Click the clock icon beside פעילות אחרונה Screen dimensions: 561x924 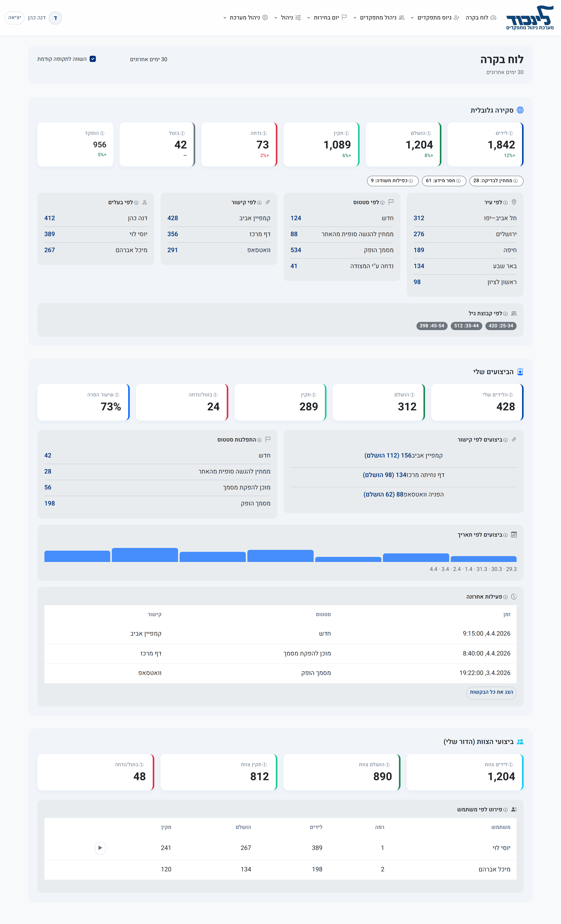514,597
